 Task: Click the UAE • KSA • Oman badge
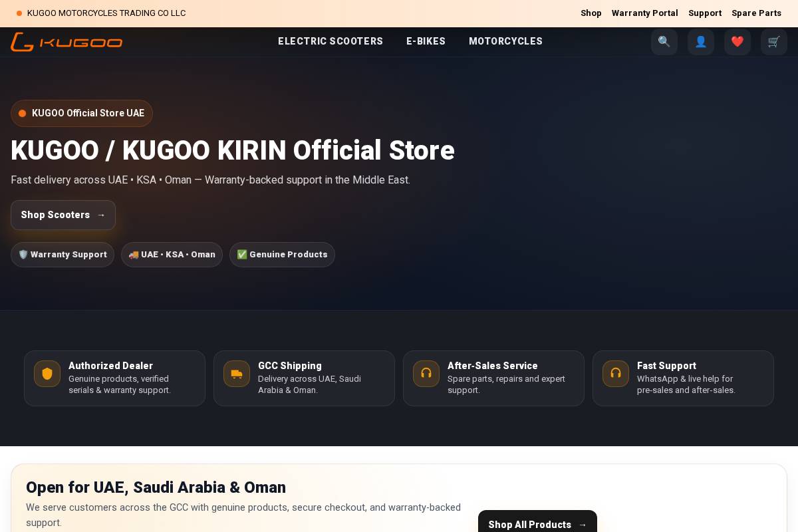[x=172, y=255]
